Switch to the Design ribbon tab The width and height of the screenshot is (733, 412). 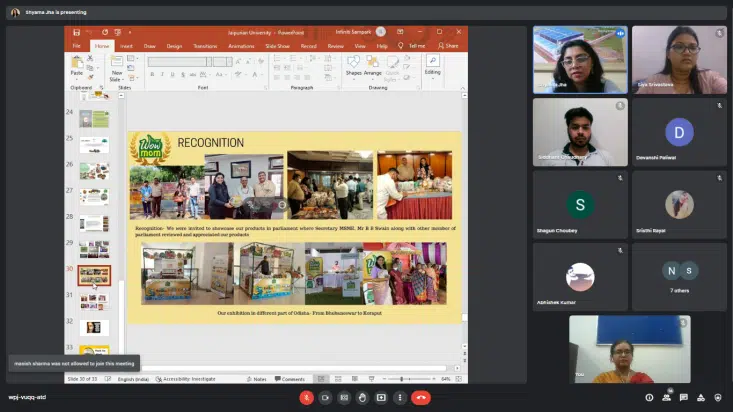[174, 46]
